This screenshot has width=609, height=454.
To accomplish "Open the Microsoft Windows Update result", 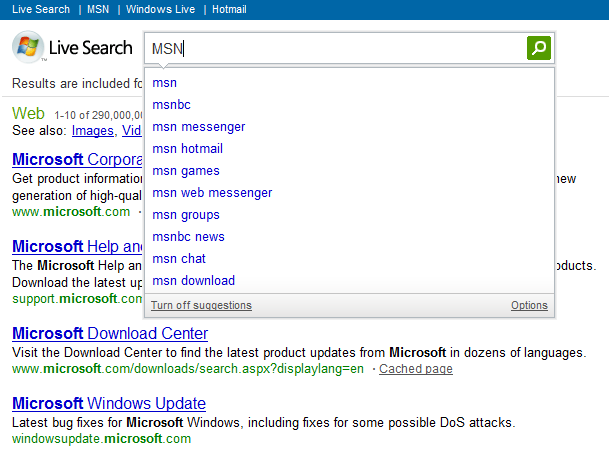I will tap(109, 404).
